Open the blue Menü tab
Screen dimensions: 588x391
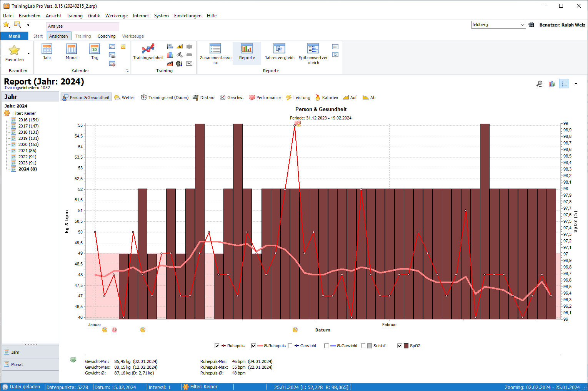[x=14, y=36]
